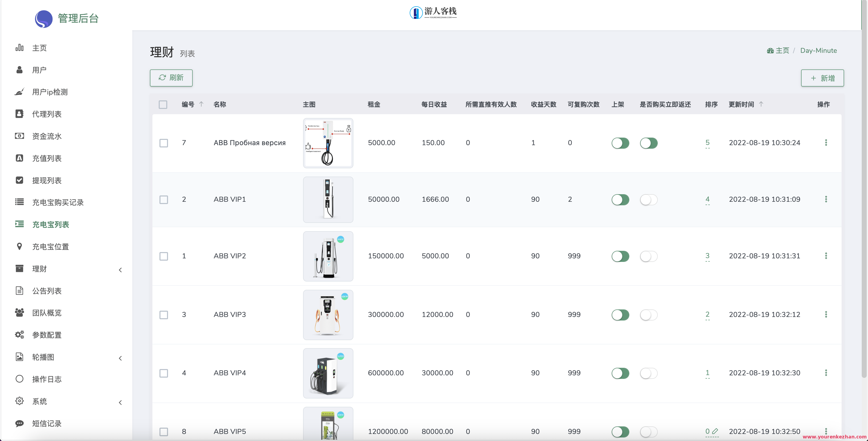The width and height of the screenshot is (868, 441).
Task: Enable instant-return toggle for ABB VIP2
Action: click(649, 256)
